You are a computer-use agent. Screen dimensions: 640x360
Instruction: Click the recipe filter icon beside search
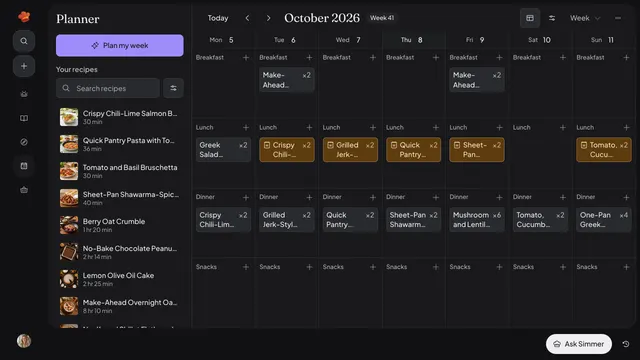click(x=173, y=88)
